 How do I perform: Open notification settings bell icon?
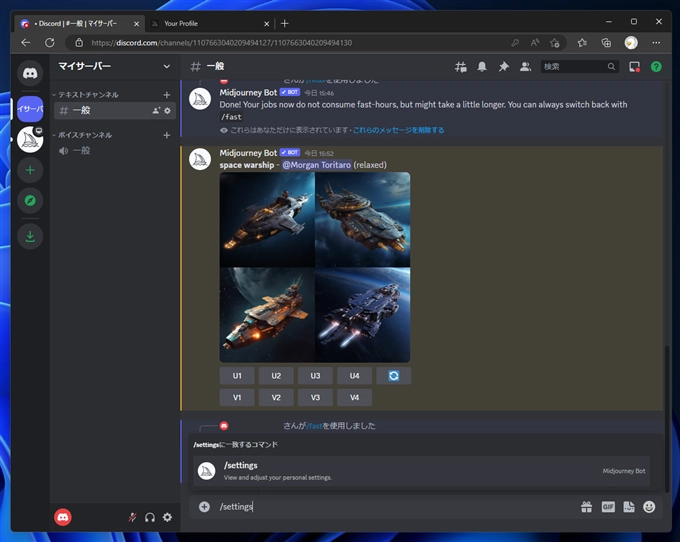point(482,66)
